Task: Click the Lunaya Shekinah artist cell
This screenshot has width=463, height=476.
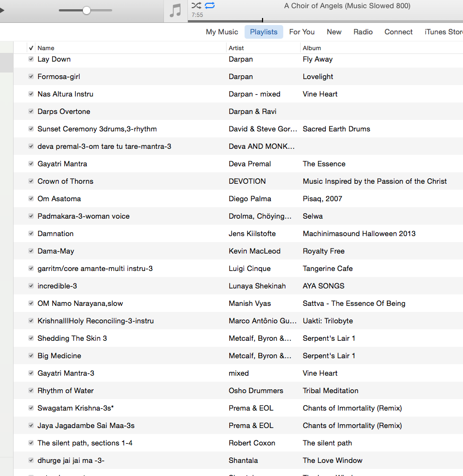Action: tap(257, 286)
